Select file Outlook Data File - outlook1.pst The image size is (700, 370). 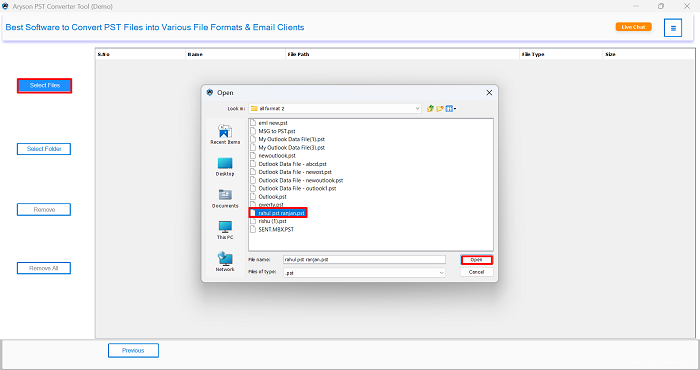[293, 188]
